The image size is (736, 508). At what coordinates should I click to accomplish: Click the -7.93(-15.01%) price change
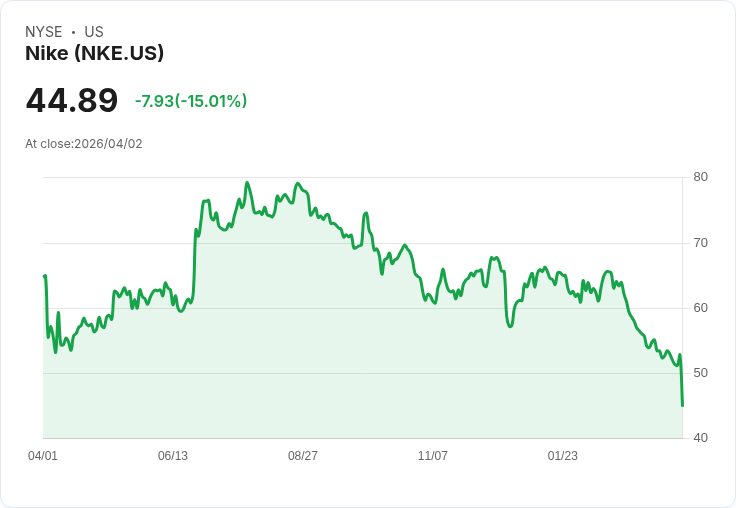[x=191, y=101]
